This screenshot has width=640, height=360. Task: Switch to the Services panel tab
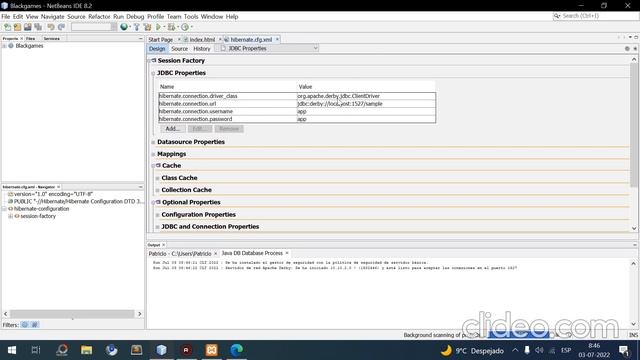click(51, 38)
